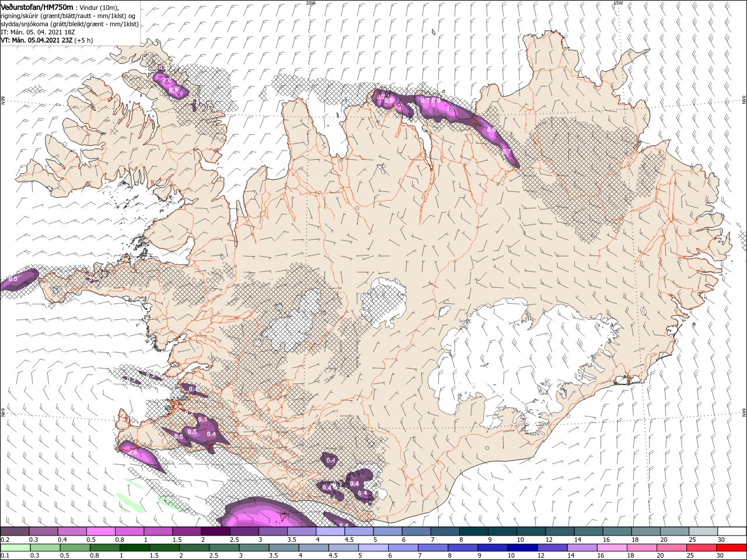This screenshot has width=747, height=560.
Task: Click the '4.5' value label under the upper legend row
Action: point(349,540)
